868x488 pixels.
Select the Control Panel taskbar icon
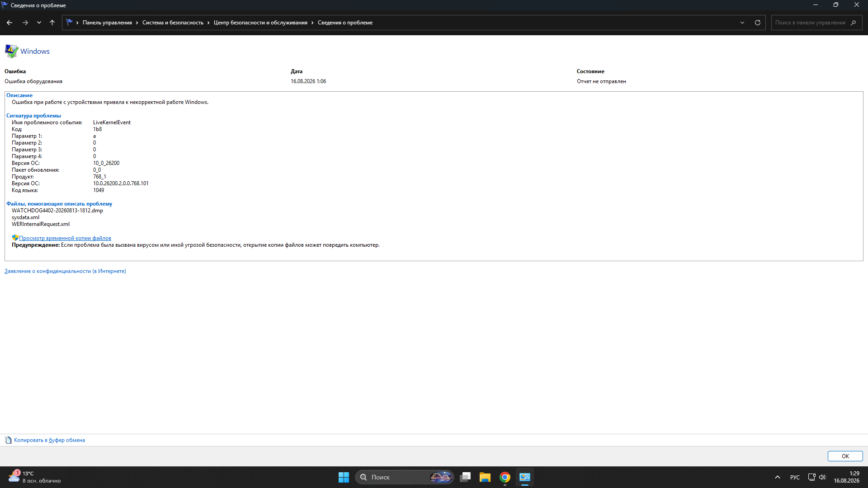[525, 477]
